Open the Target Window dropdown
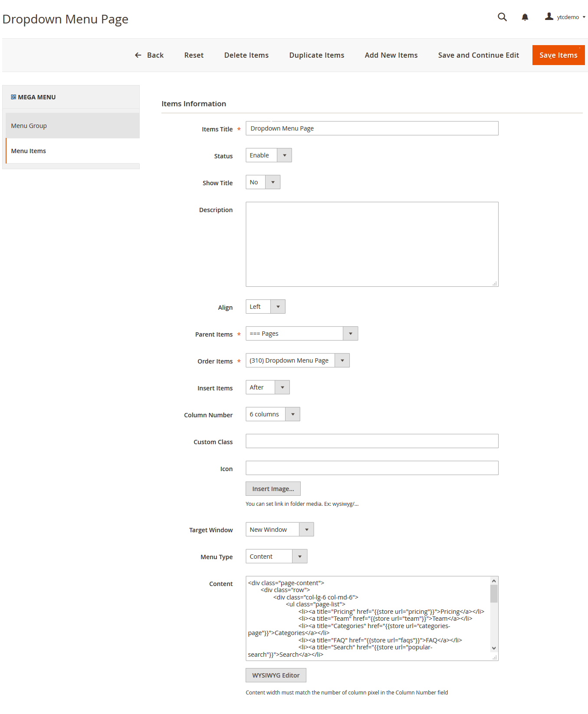The height and width of the screenshot is (714, 588). click(280, 530)
